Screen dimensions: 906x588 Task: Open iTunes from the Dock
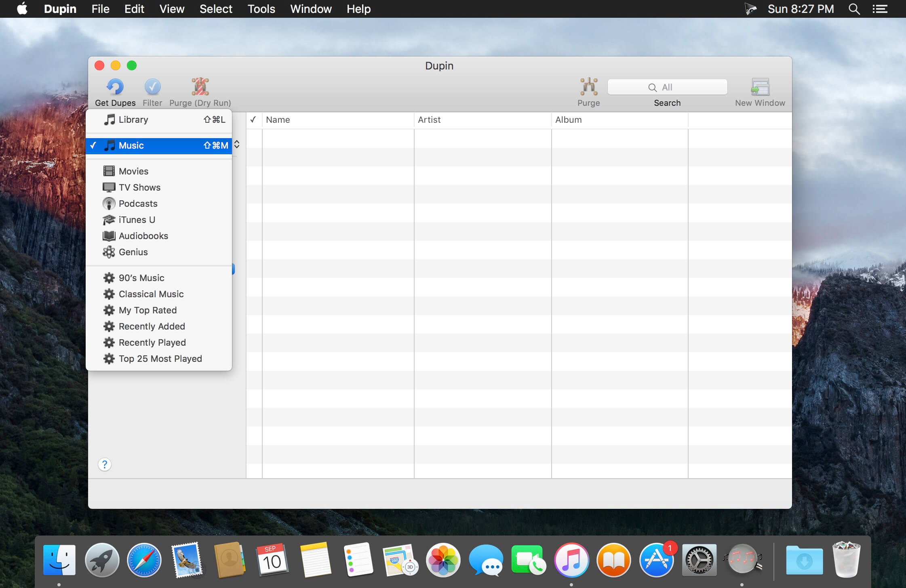point(571,560)
